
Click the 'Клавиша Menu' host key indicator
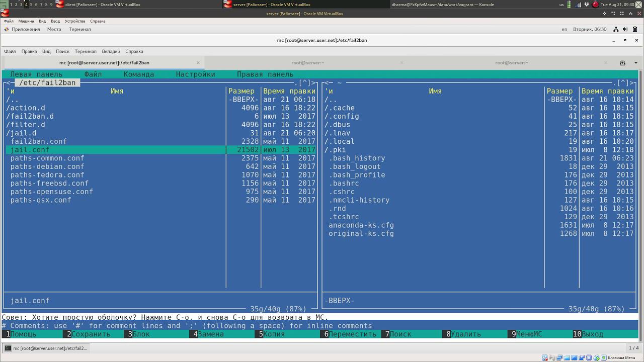point(621,357)
